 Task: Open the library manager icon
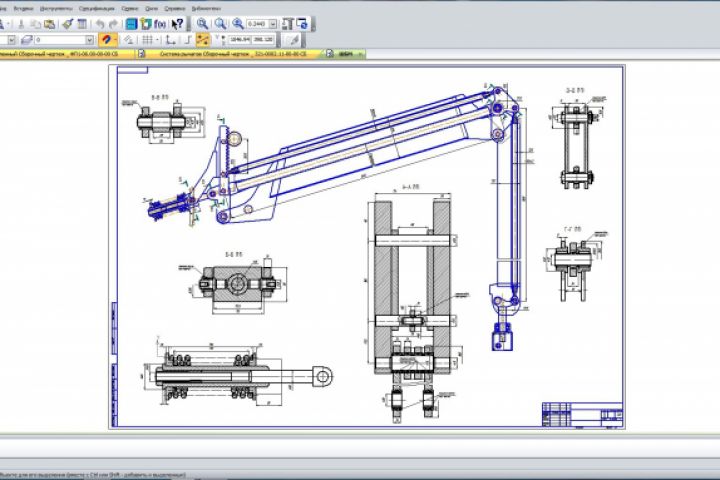point(146,24)
